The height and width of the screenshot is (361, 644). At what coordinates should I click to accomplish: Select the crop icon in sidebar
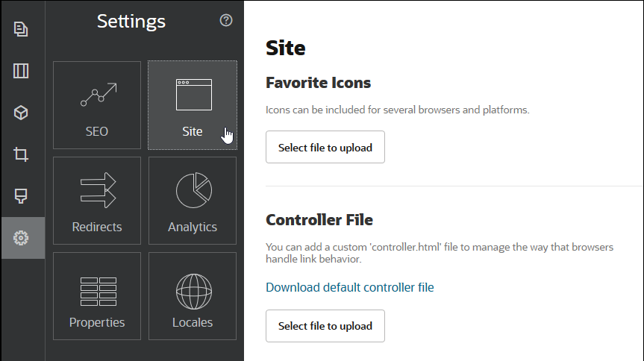click(x=21, y=155)
